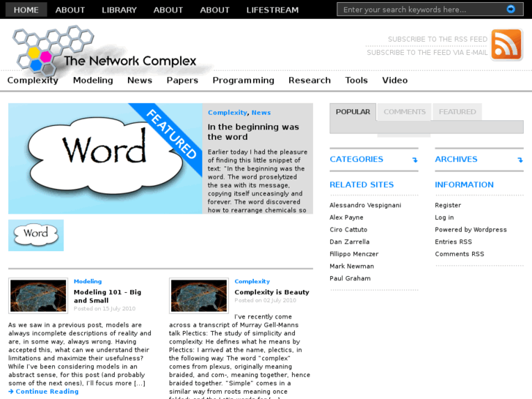
Task: Visit Ciro Cattuto related site
Action: click(348, 230)
